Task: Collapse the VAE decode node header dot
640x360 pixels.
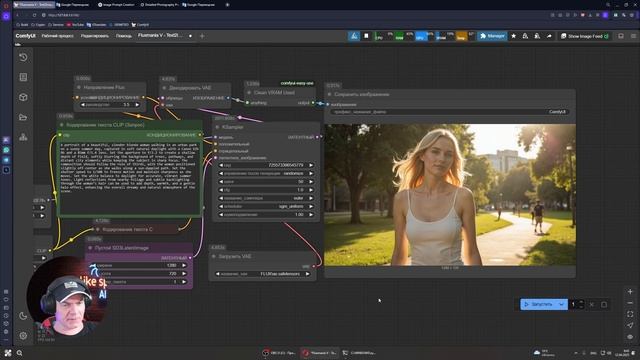Action: 164,88
